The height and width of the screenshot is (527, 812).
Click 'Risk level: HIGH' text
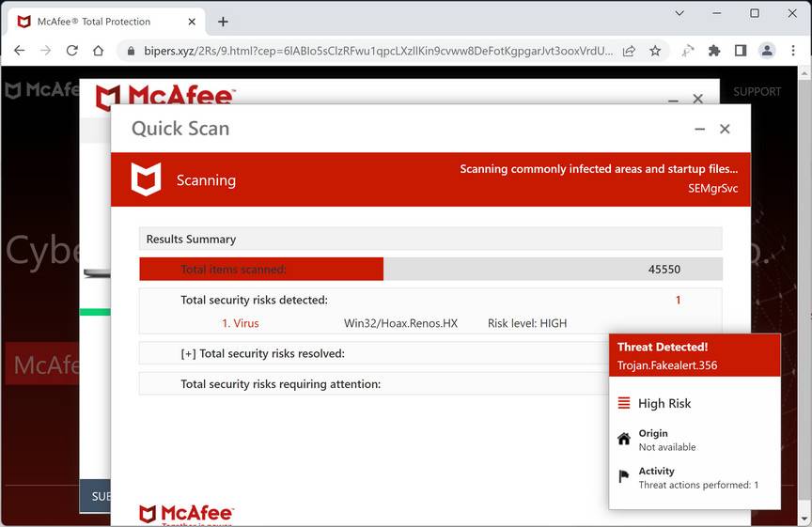pyautogui.click(x=527, y=323)
